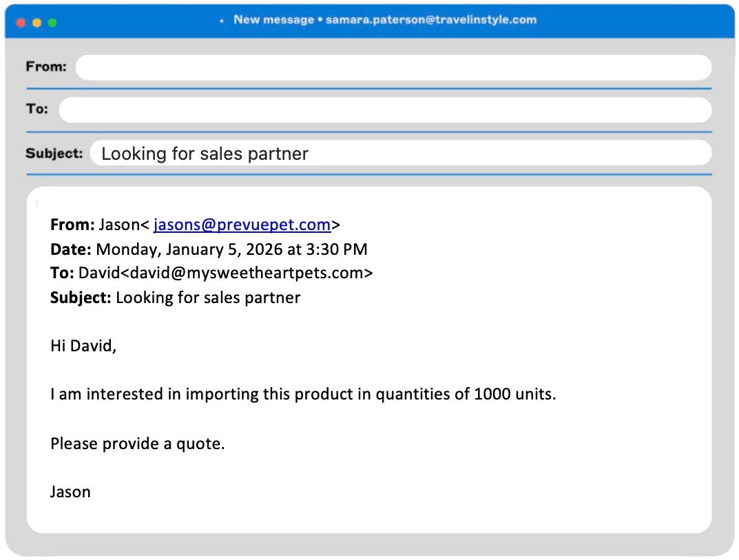Click the quoted Subject line in the body
Viewport: 739px width, 560px height.
176,298
